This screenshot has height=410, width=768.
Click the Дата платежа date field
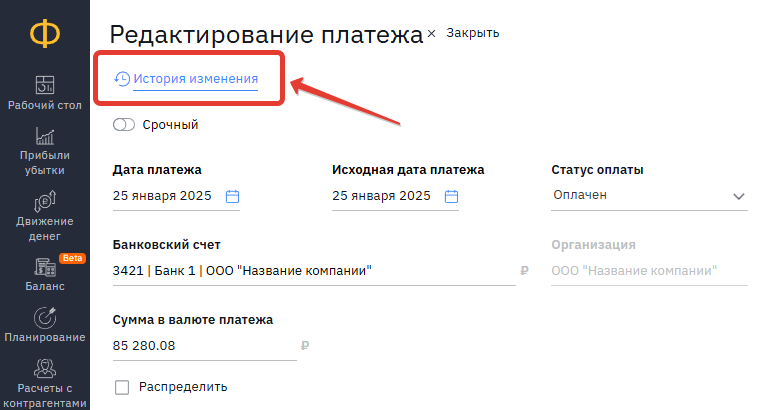pyautogui.click(x=176, y=196)
